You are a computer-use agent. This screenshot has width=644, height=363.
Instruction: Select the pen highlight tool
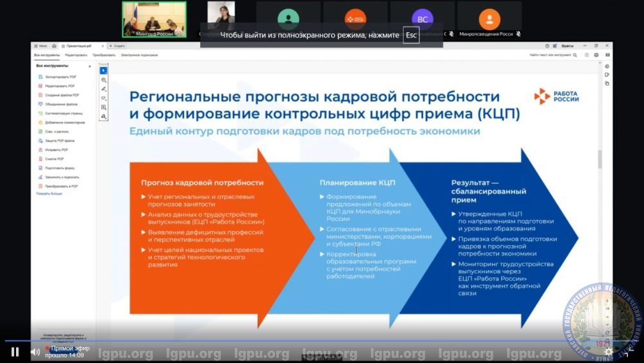[x=104, y=89]
